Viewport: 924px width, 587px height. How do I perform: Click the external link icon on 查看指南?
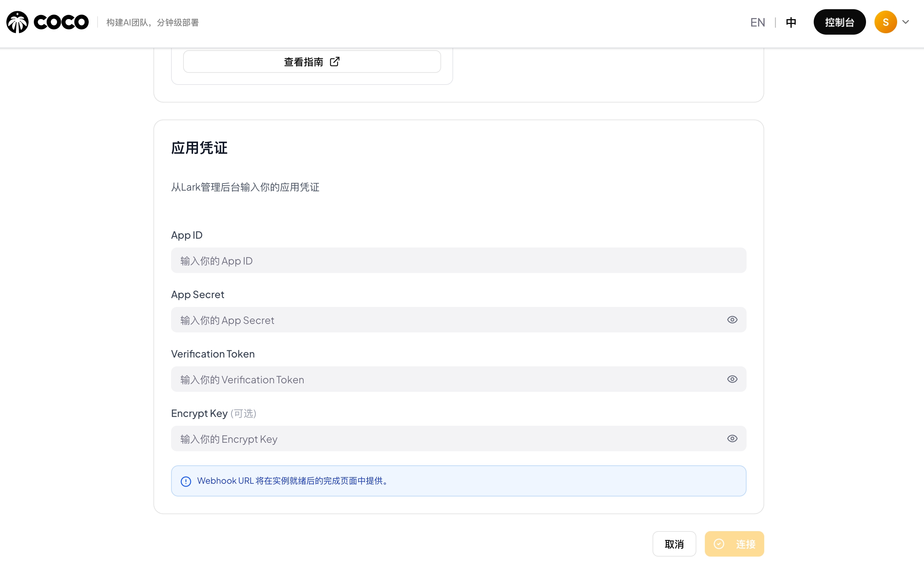(x=335, y=62)
